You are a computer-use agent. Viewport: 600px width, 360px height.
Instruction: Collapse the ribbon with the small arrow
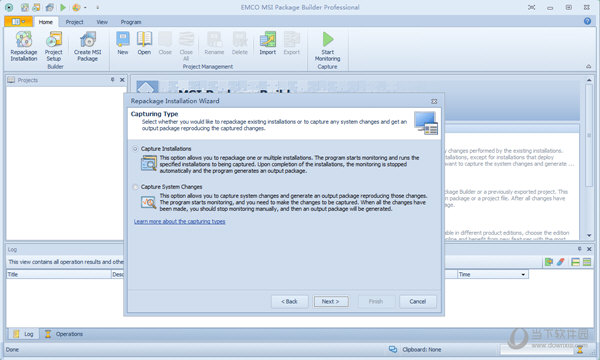coord(589,67)
